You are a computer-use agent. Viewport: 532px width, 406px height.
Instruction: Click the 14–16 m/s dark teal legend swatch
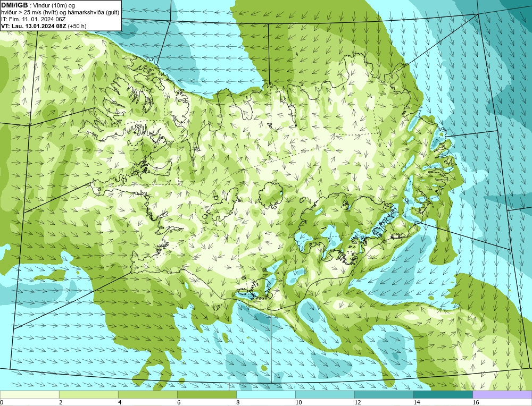(443, 394)
